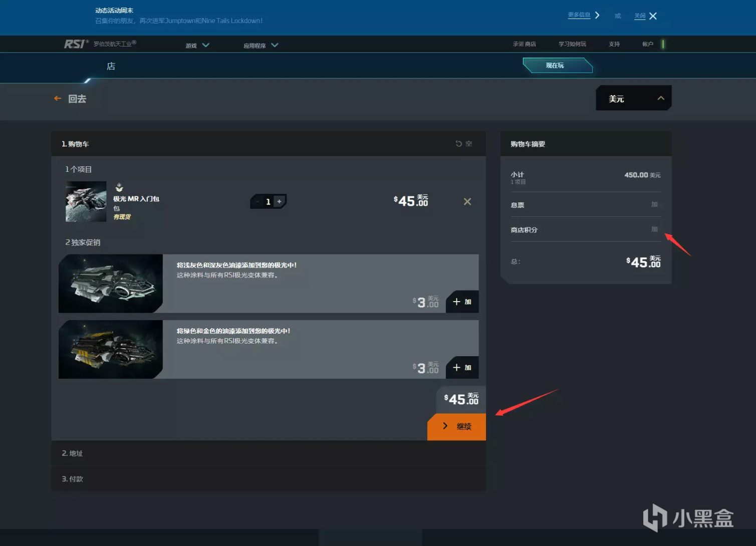
Task: Open the 应用程序 dropdown menu
Action: [261, 46]
